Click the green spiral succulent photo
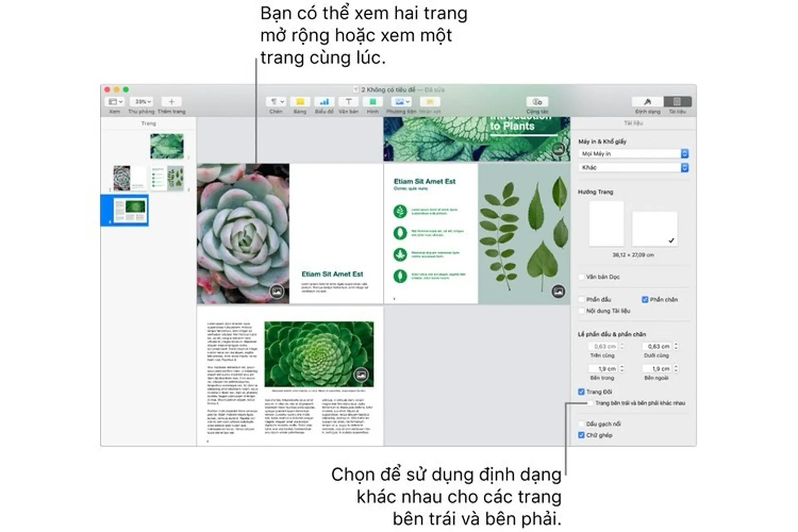Screen dimensions: 798x532 (319, 354)
